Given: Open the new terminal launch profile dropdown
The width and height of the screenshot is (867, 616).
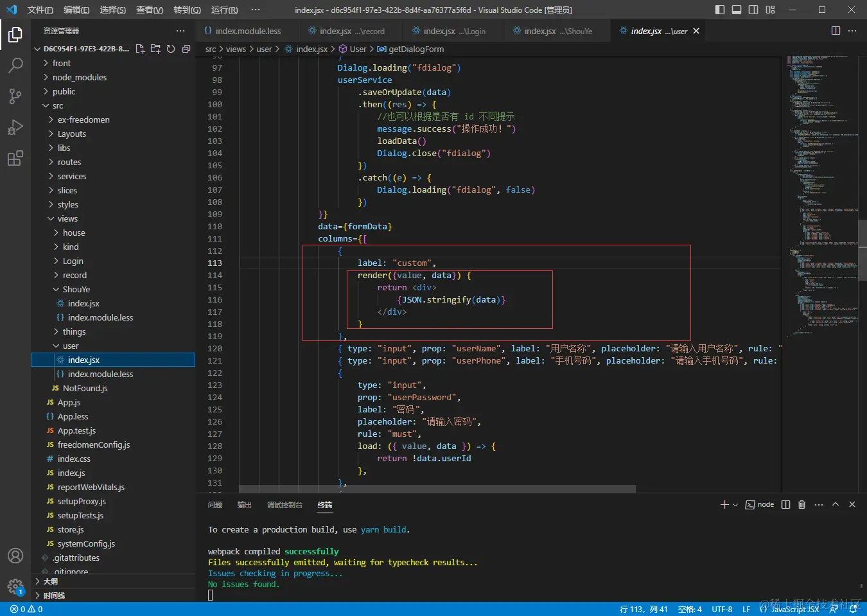Looking at the screenshot, I should (735, 505).
